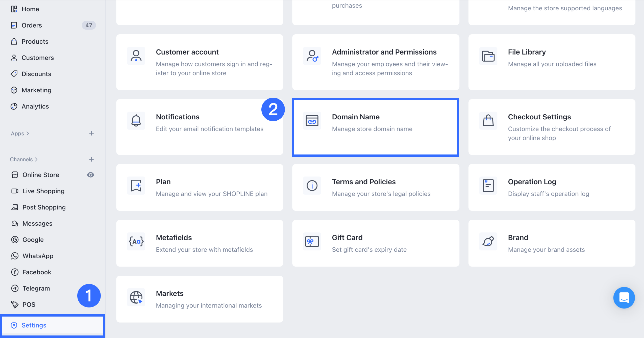644x338 pixels.
Task: Add a new app with the plus icon
Action: tap(91, 133)
